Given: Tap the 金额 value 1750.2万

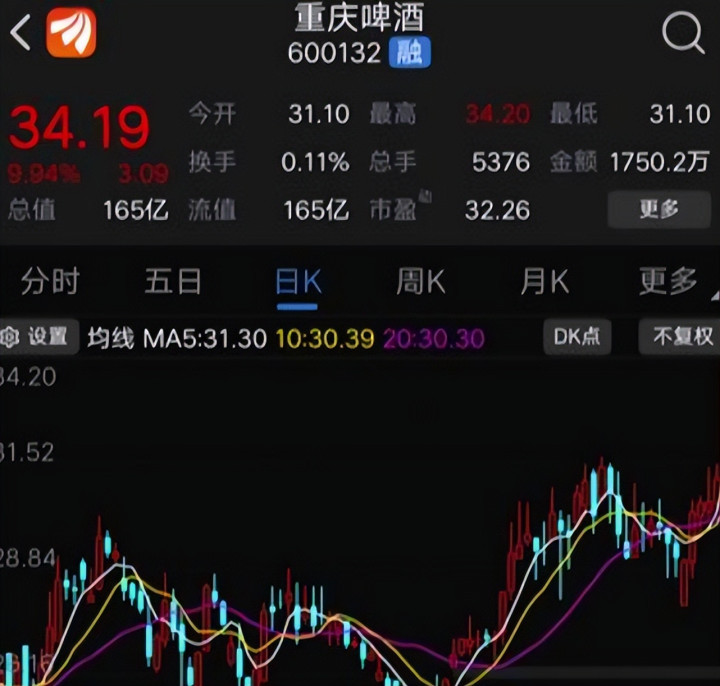Looking at the screenshot, I should coord(659,162).
